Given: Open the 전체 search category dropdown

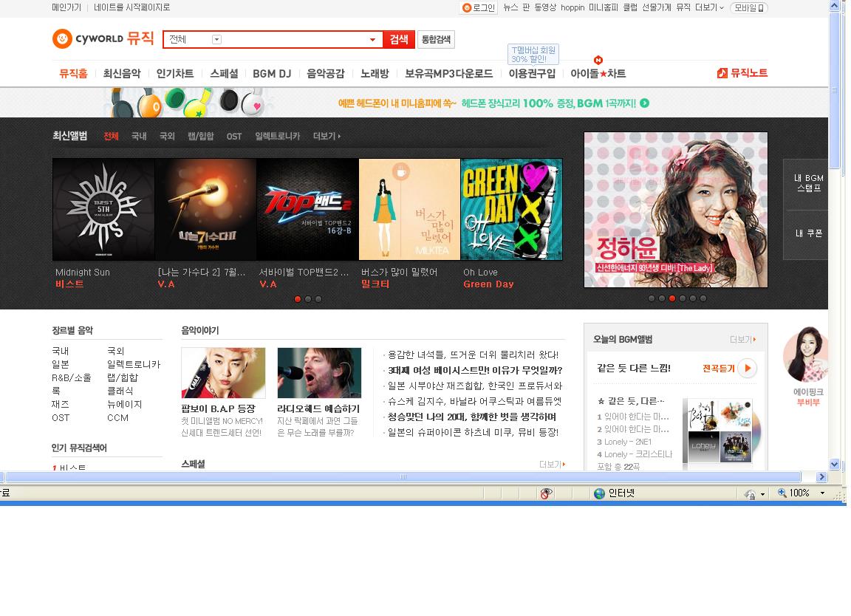Looking at the screenshot, I should (x=216, y=38).
